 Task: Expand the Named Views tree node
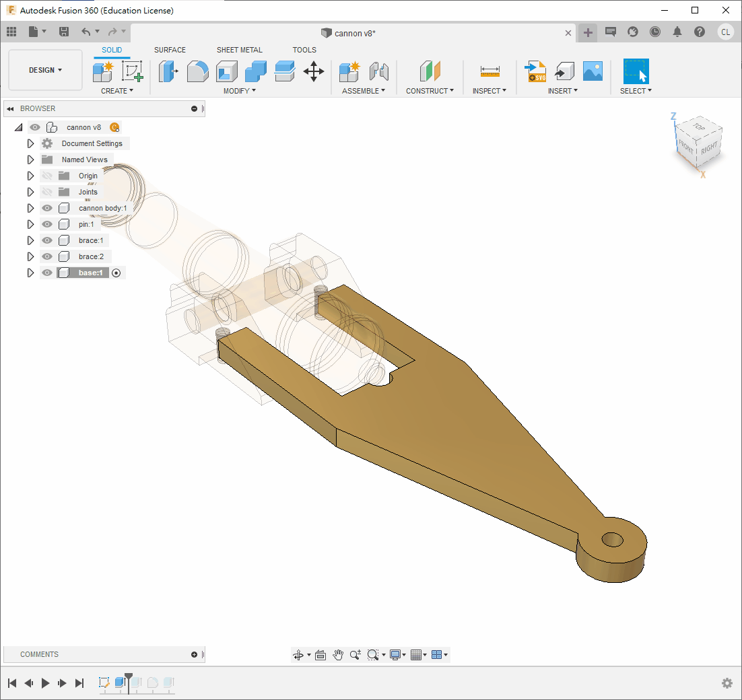(30, 160)
